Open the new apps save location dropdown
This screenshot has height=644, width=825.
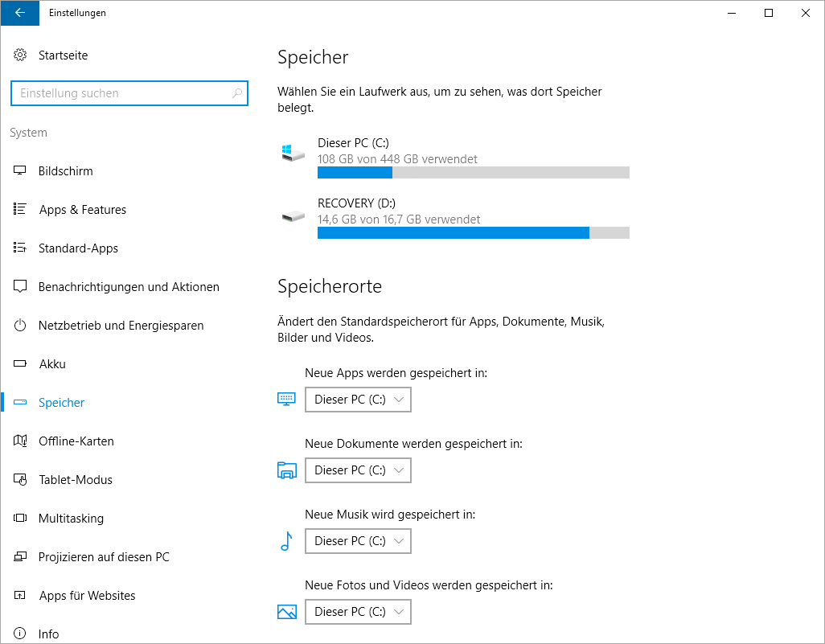click(x=358, y=400)
